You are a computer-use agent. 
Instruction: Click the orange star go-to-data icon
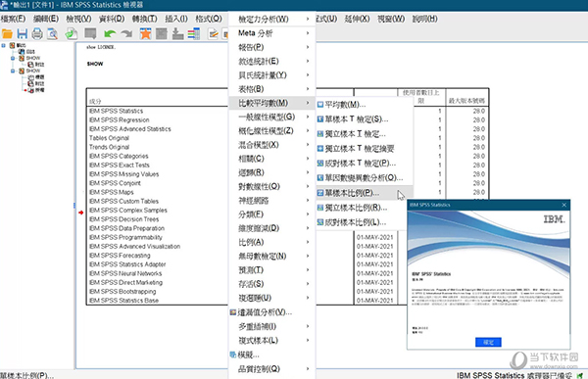(x=145, y=33)
